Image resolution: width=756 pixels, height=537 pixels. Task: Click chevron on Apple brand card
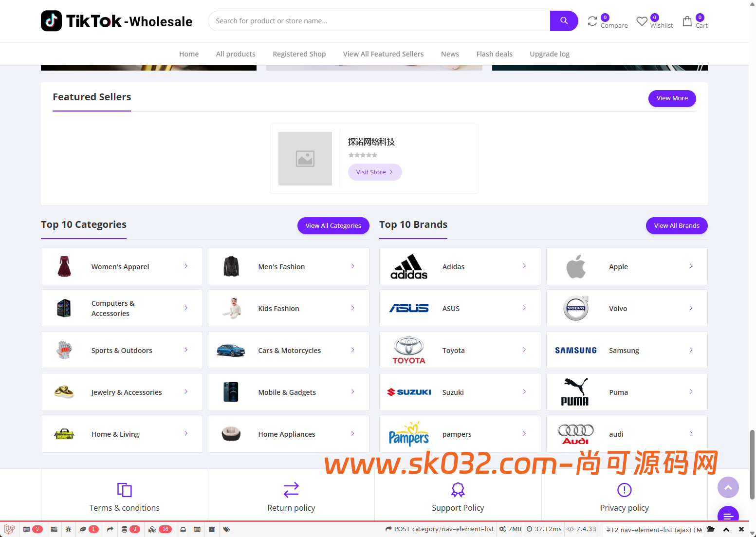[691, 266]
